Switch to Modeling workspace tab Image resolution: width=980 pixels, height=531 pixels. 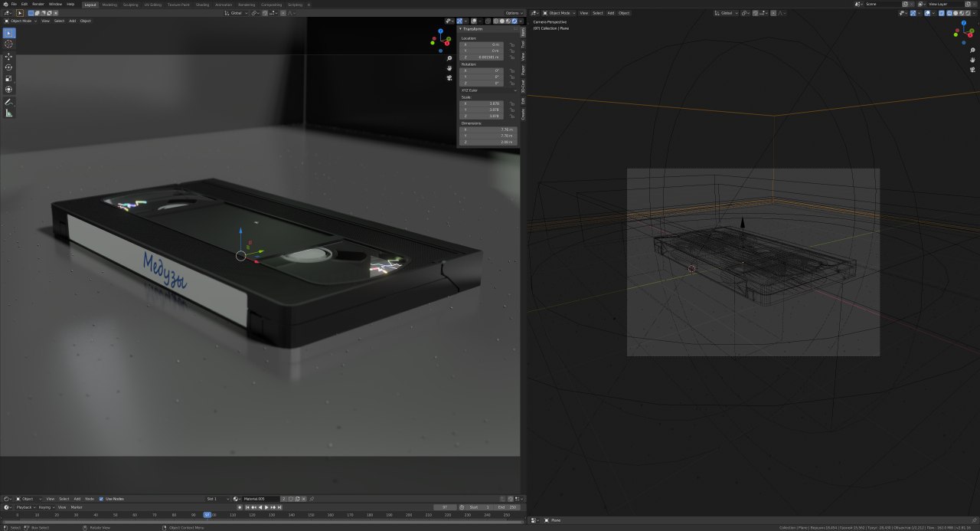click(109, 5)
